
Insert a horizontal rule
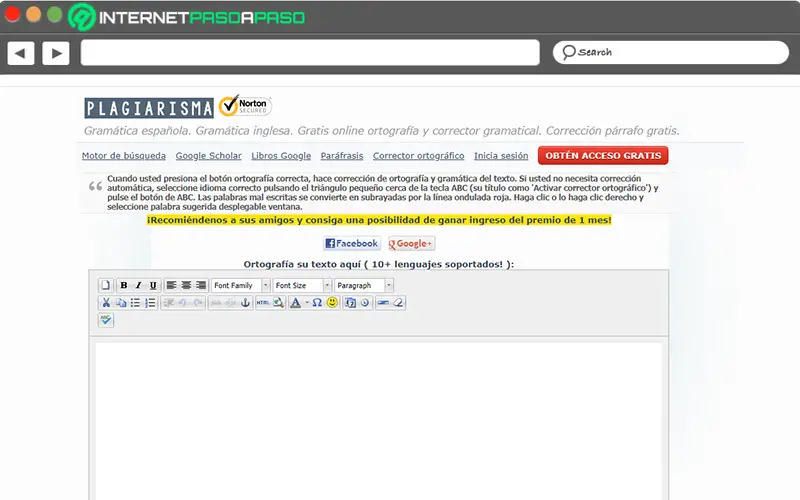pos(383,303)
